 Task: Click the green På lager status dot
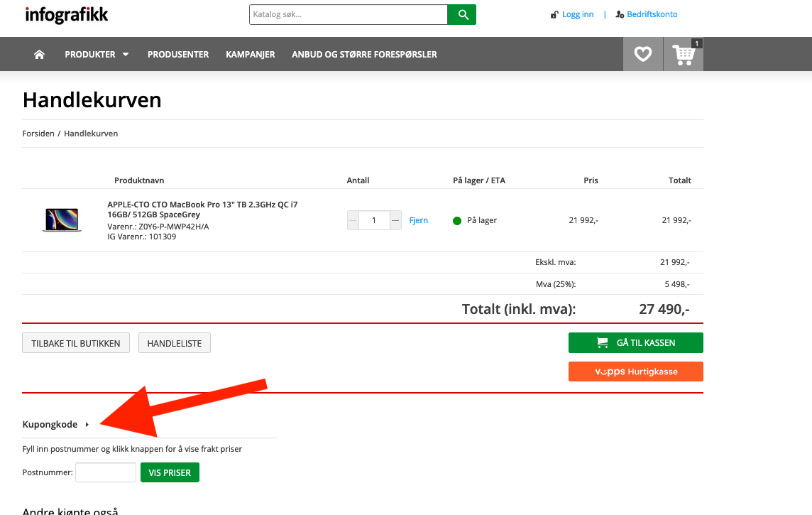[457, 221]
